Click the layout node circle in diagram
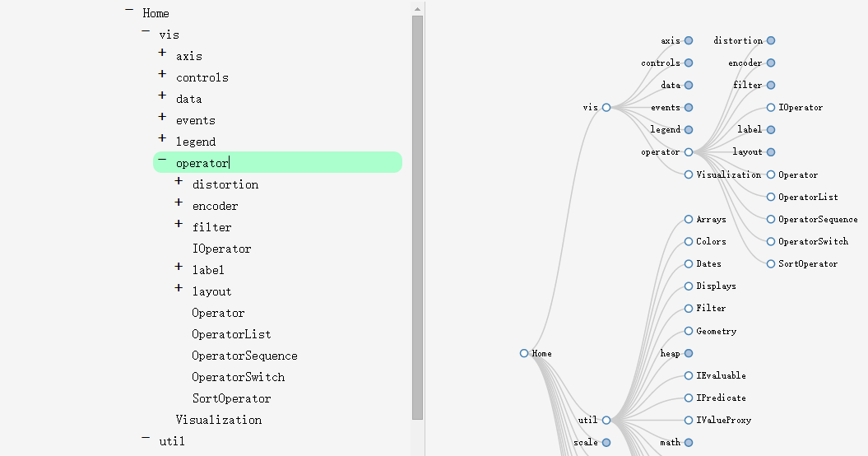868x456 pixels. click(x=771, y=151)
